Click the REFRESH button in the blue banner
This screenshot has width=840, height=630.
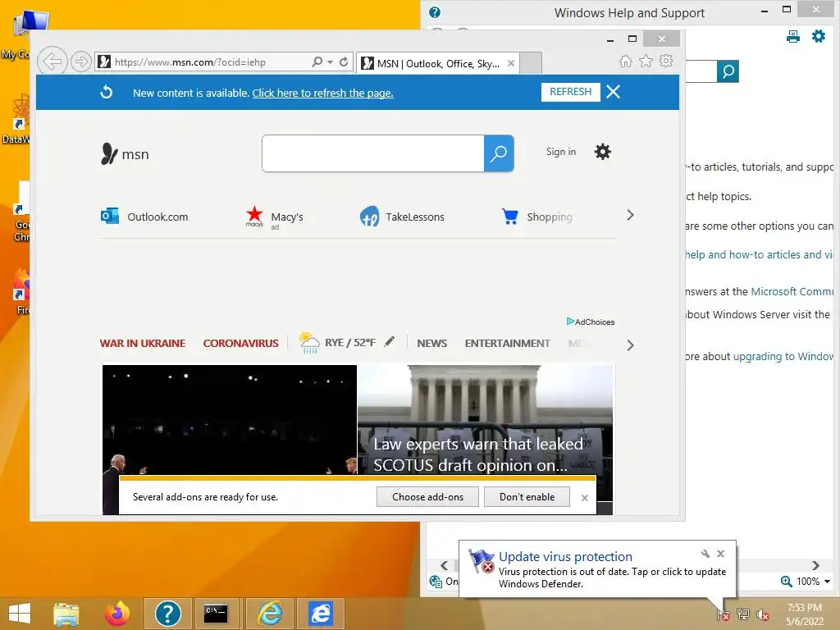coord(571,92)
